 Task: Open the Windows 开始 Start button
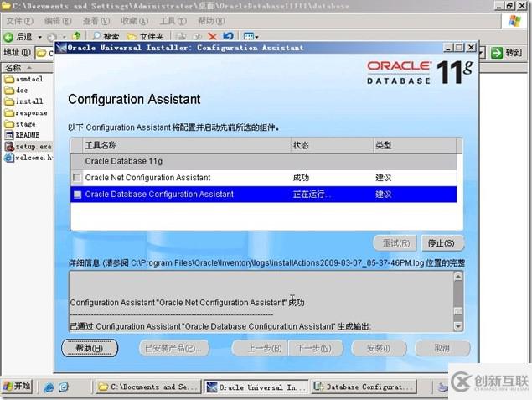point(17,387)
